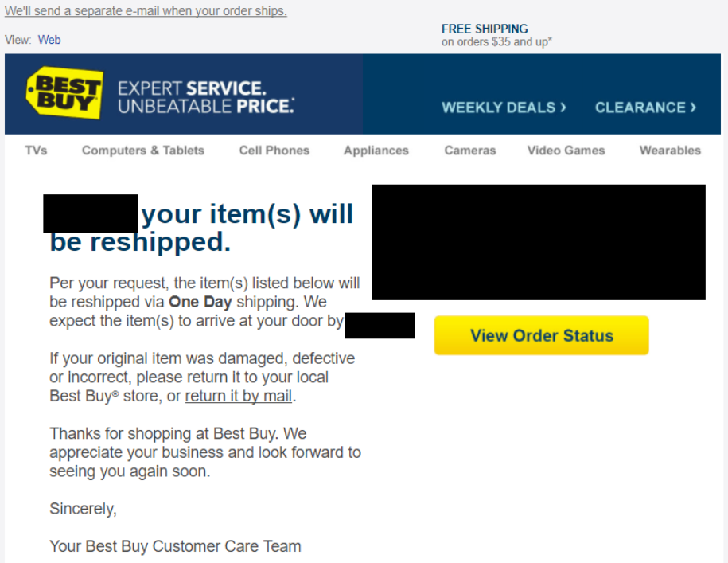
Task: Select Computers & Tablets category
Action: click(143, 151)
